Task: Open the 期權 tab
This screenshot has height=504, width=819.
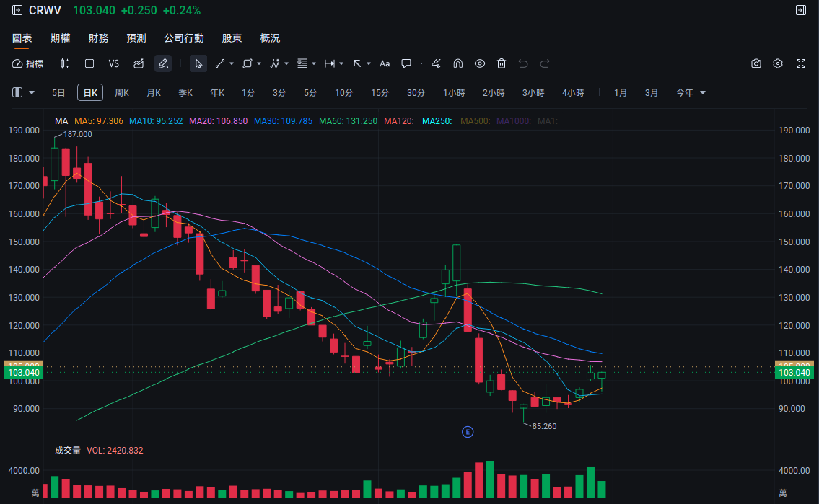Action: tap(61, 38)
